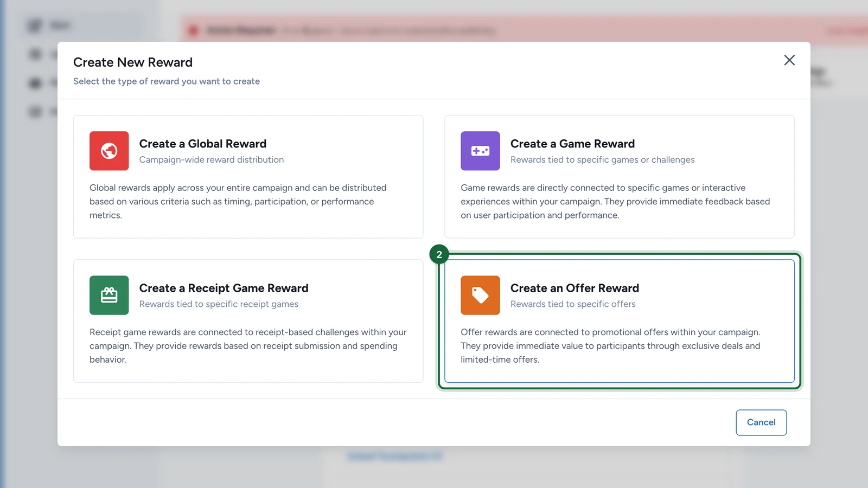The image size is (868, 488).
Task: Select the 'Create a Receipt Game Reward' title
Action: (x=224, y=288)
